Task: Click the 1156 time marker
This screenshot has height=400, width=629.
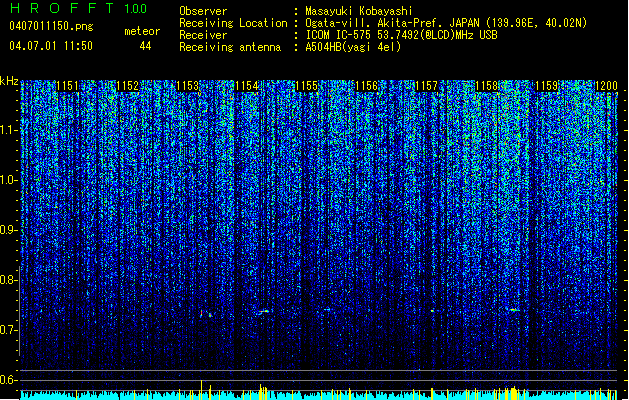Action: pos(367,86)
